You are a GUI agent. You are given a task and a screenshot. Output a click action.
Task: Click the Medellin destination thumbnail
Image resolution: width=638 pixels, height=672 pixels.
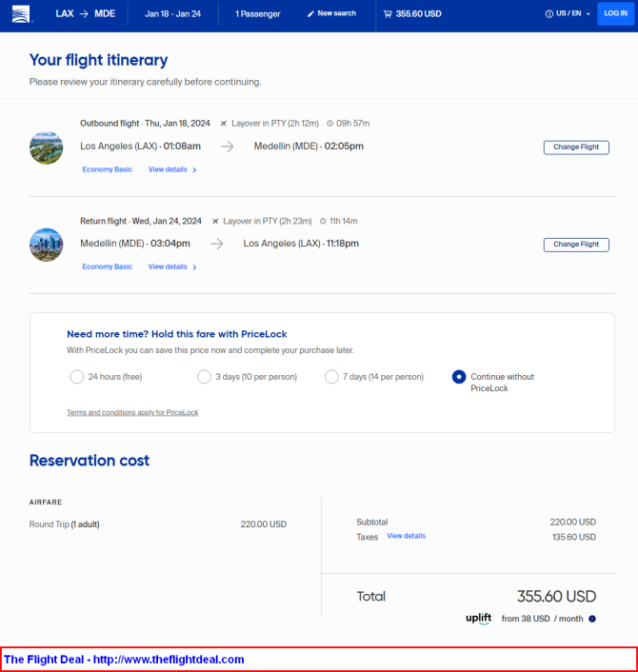point(47,148)
